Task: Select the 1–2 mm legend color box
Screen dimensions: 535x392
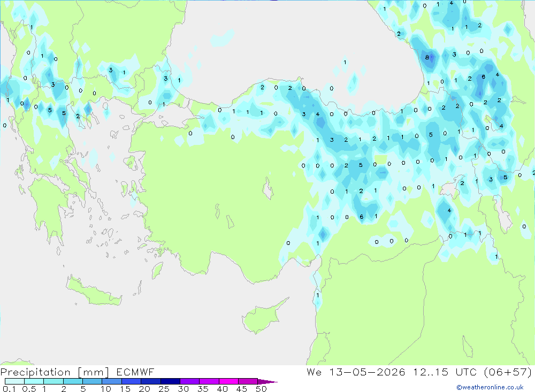Action: pyautogui.click(x=53, y=381)
